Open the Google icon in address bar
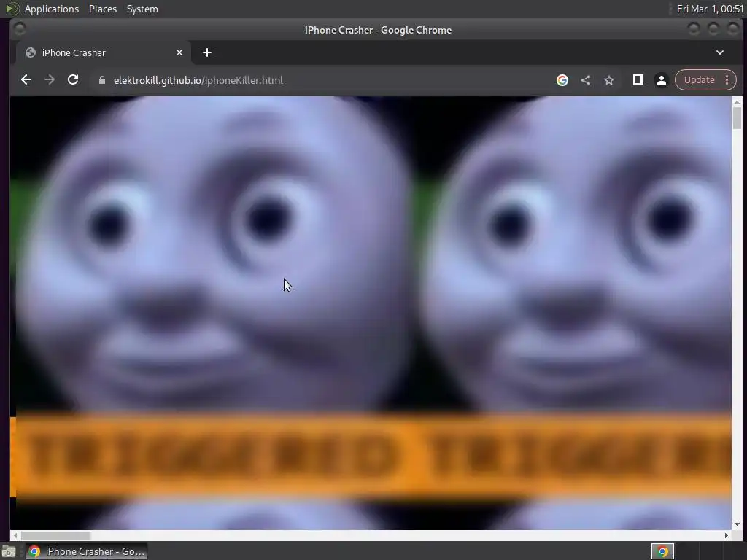The height and width of the screenshot is (560, 747). click(562, 80)
